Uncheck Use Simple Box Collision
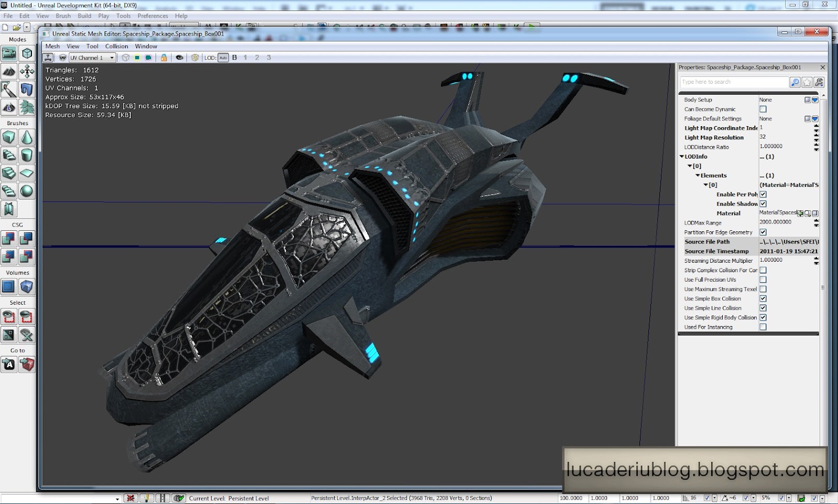The image size is (838, 504). (x=763, y=298)
